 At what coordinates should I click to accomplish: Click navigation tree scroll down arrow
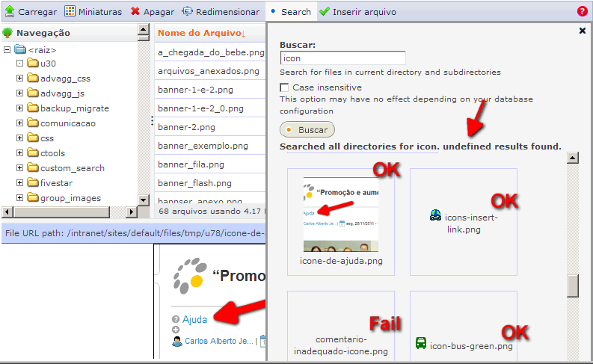(x=144, y=200)
